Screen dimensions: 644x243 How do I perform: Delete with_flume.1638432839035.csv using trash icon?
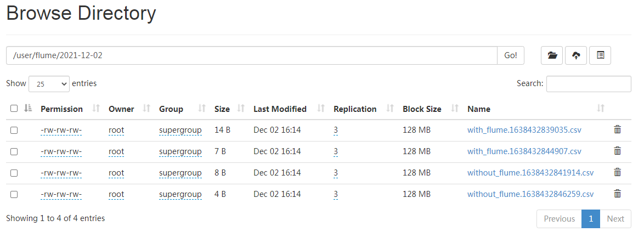[617, 129]
